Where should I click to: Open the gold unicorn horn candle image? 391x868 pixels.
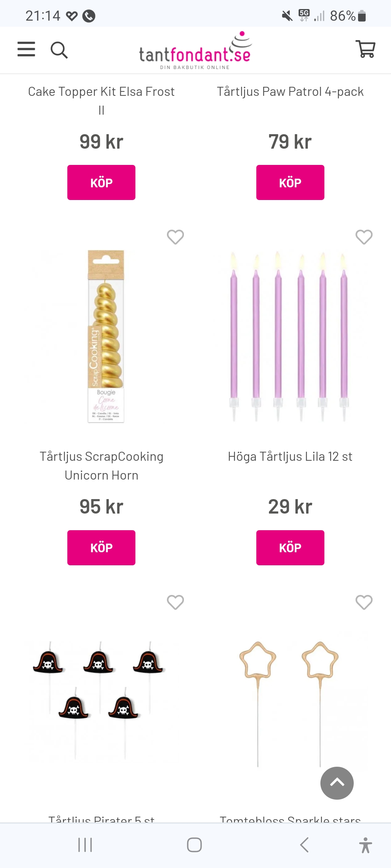106,336
